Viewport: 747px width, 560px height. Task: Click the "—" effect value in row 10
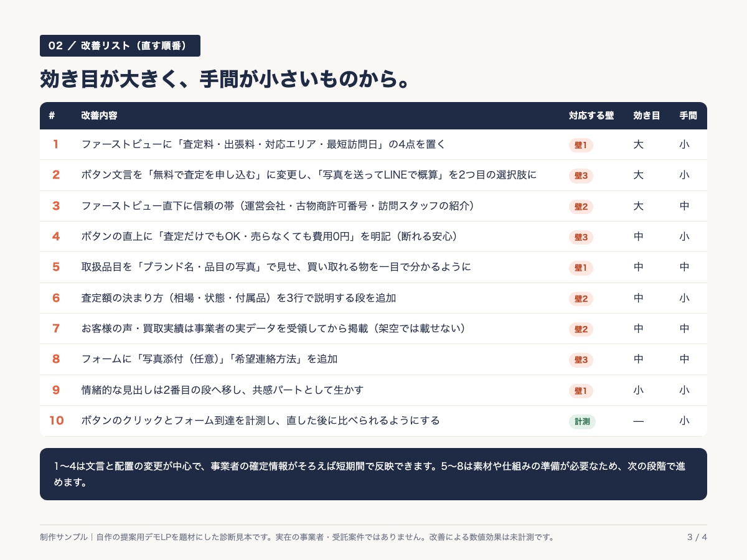pyautogui.click(x=638, y=421)
